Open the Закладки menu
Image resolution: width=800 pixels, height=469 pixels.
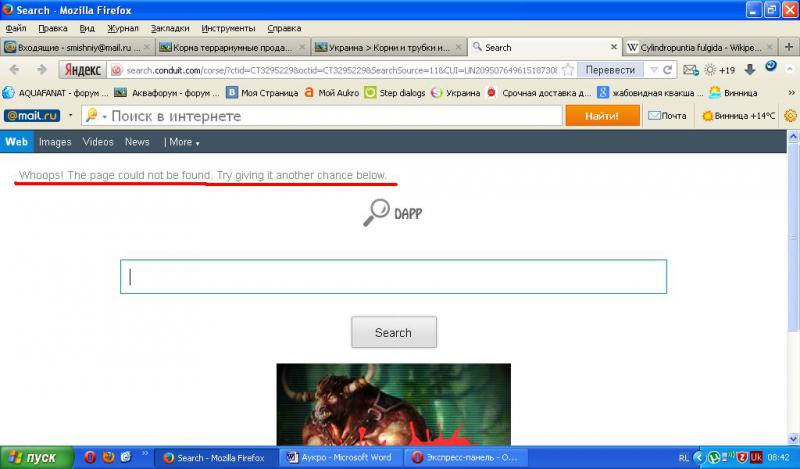coord(169,29)
